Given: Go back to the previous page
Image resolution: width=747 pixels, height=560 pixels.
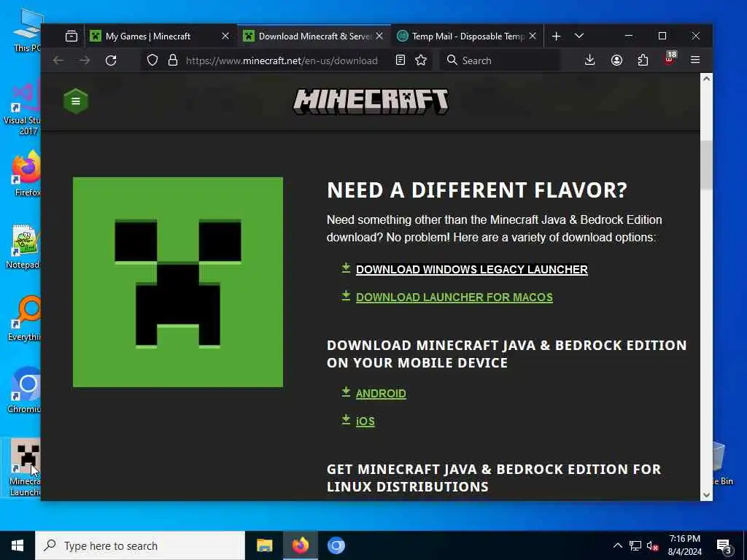Looking at the screenshot, I should (x=58, y=61).
